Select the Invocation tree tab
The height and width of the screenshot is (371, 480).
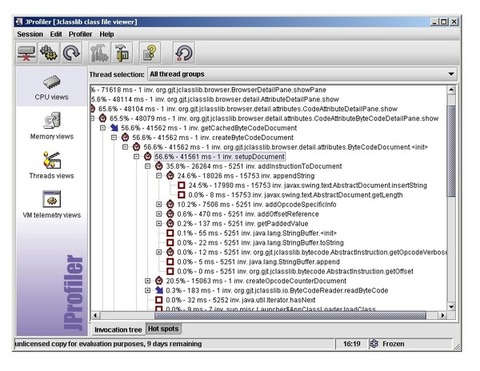(118, 329)
